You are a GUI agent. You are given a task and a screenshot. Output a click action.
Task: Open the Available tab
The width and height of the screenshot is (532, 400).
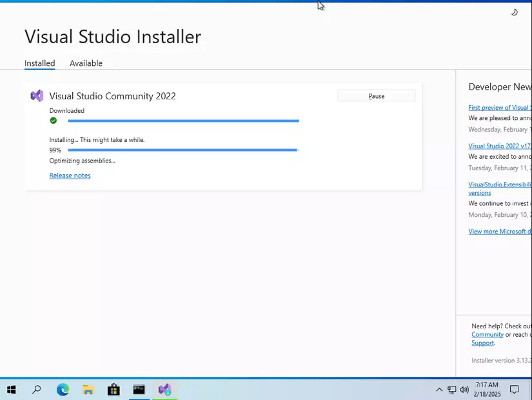(x=86, y=63)
